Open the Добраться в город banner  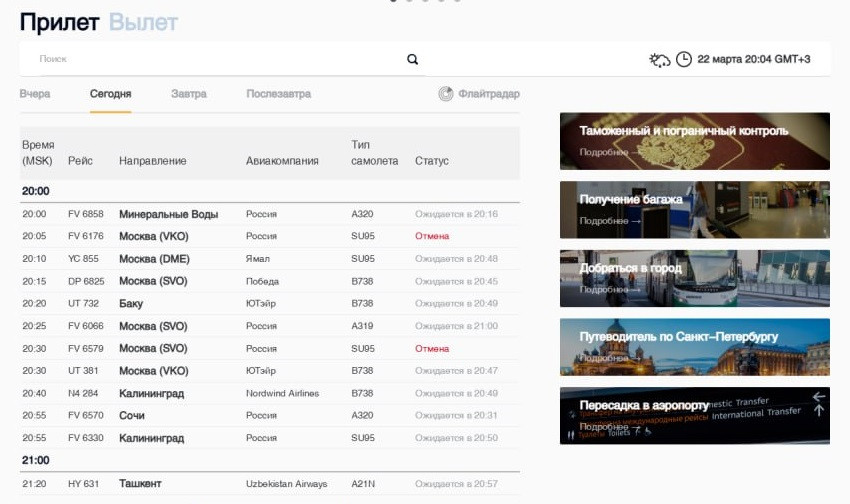pos(694,277)
